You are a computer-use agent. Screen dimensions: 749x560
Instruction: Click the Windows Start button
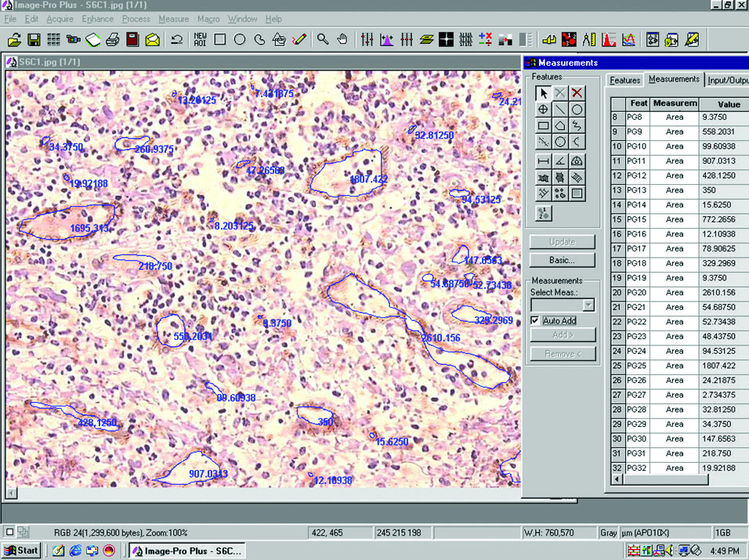click(x=21, y=551)
